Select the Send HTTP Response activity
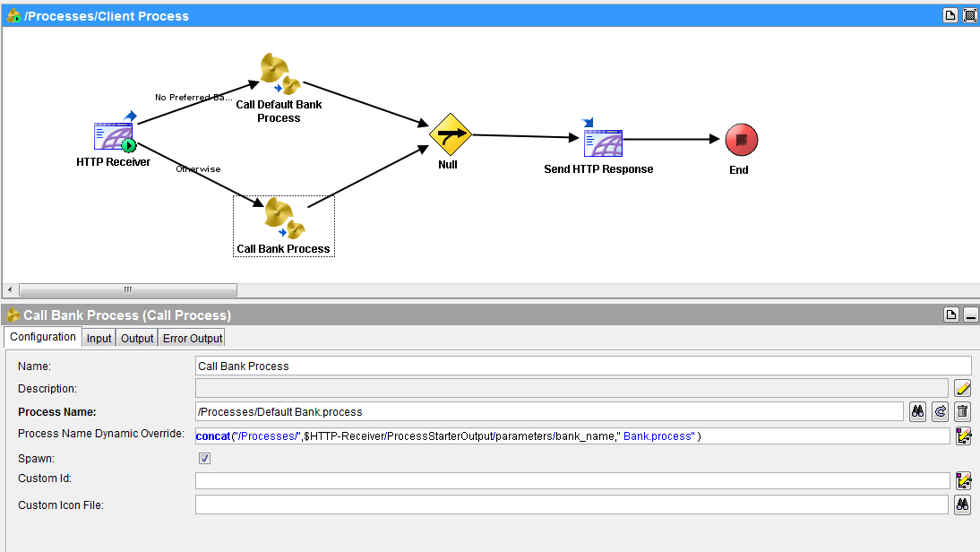Screen dimensions: 980x552 600,142
